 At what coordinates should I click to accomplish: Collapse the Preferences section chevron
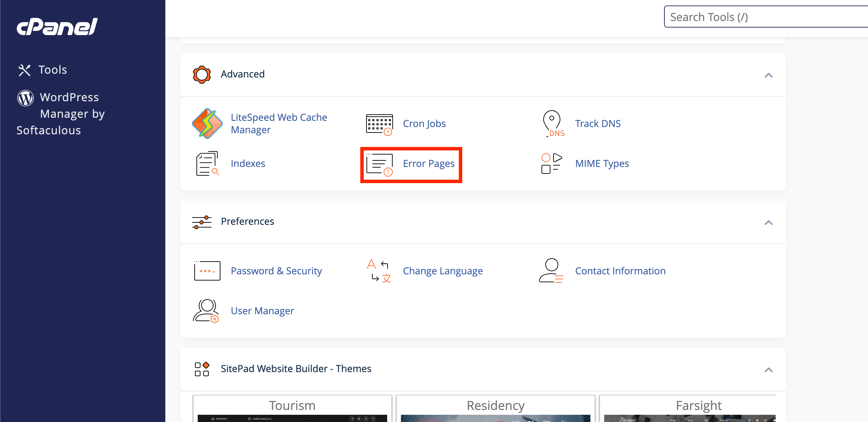[x=768, y=223]
